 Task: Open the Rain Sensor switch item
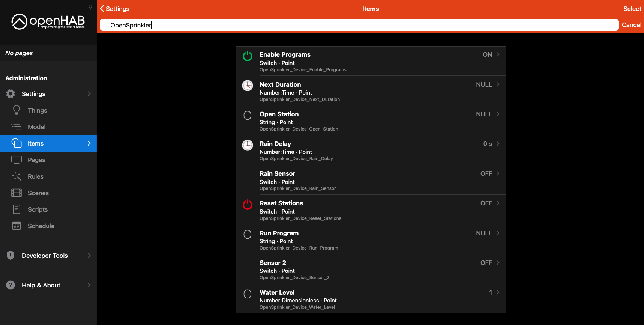(x=370, y=180)
